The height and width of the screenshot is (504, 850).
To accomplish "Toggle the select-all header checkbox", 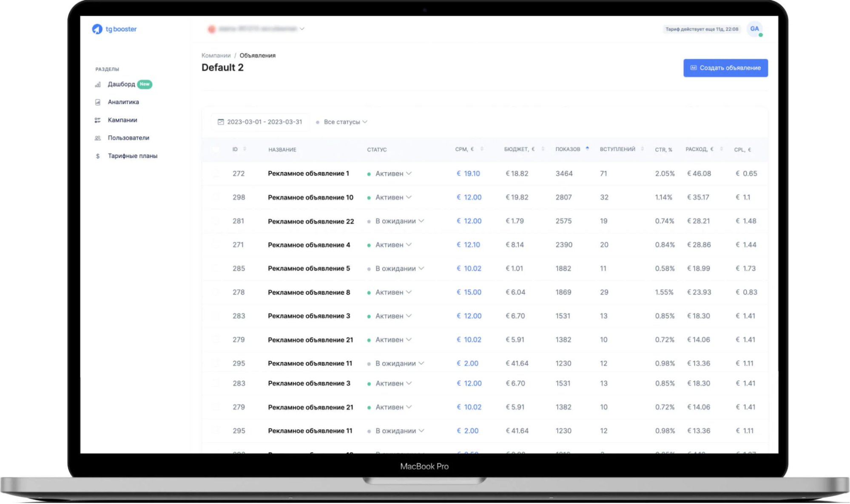I will point(216,149).
